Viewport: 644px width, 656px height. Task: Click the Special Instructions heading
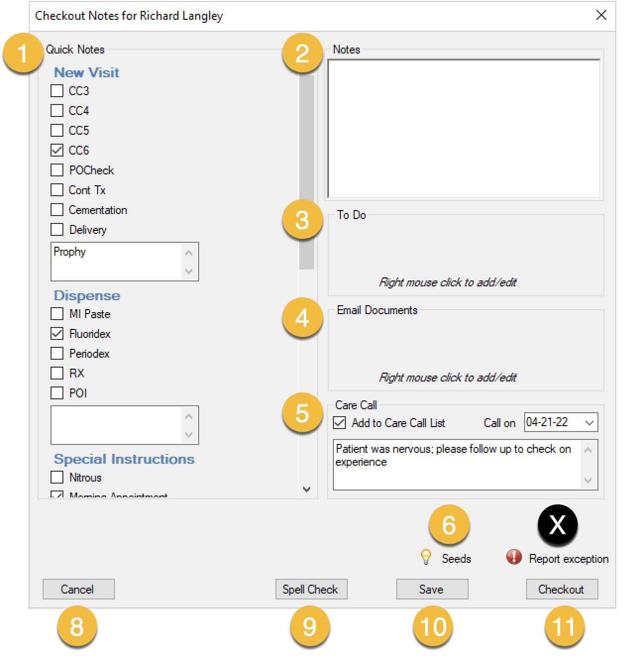124,459
